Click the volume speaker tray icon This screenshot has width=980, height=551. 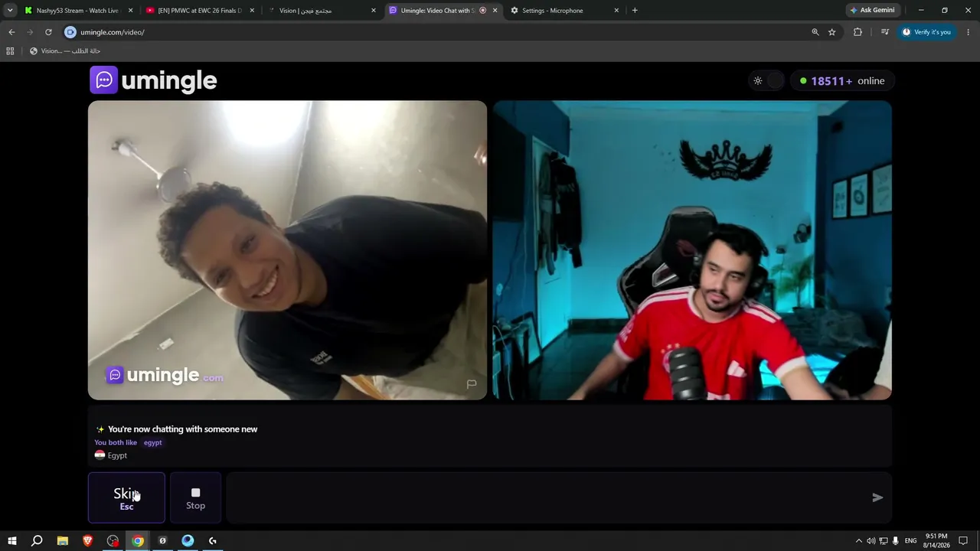pos(871,541)
